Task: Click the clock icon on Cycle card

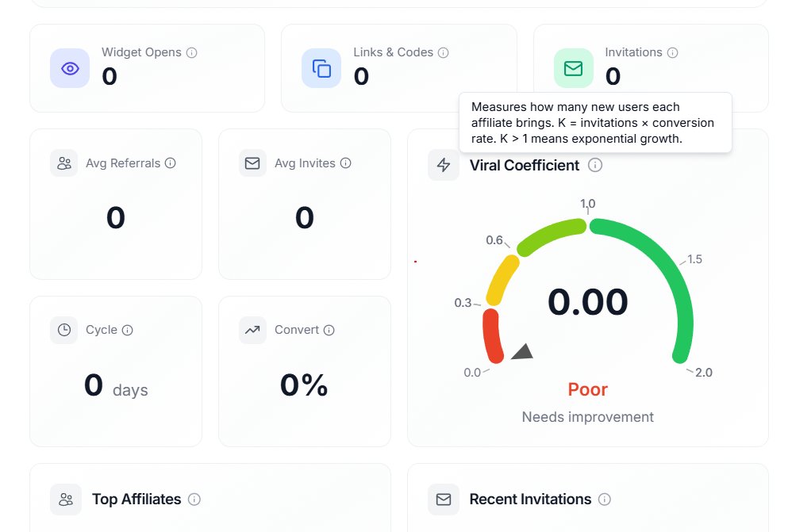Action: 63,330
